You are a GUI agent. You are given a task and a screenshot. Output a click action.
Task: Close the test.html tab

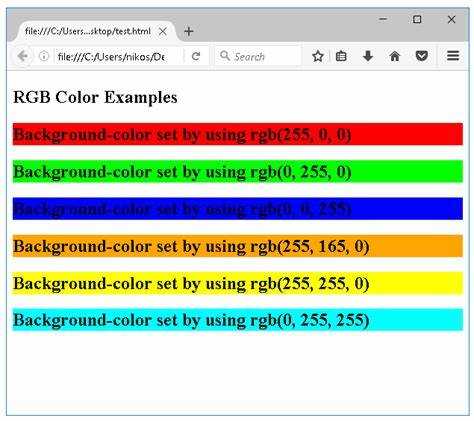(x=162, y=32)
